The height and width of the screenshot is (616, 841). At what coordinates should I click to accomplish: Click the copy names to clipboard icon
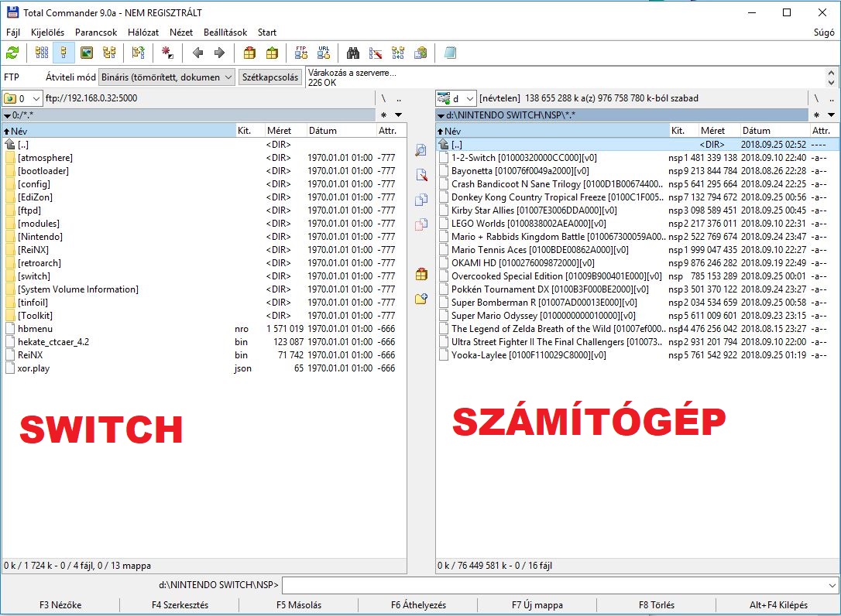tap(421, 53)
